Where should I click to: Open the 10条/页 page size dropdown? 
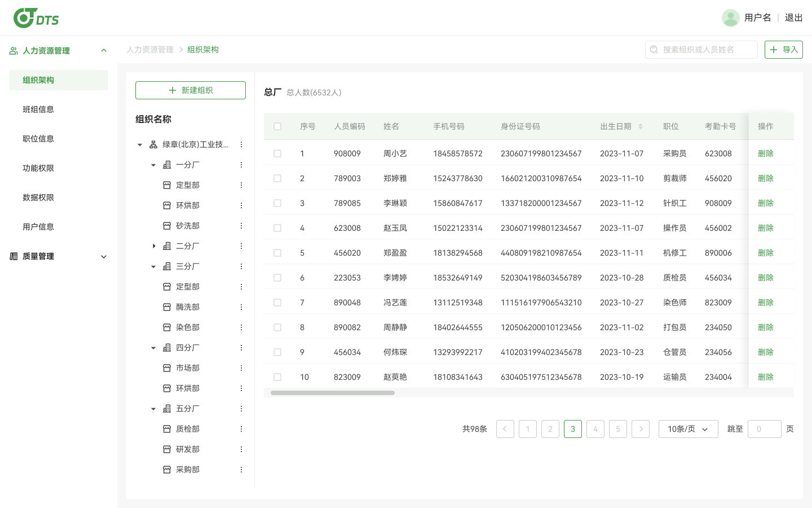(x=689, y=429)
